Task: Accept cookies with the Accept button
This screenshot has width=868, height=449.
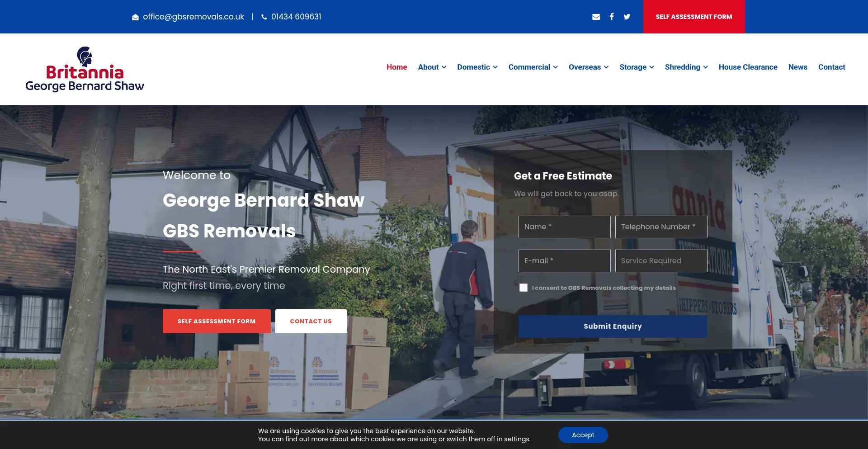Action: tap(583, 435)
